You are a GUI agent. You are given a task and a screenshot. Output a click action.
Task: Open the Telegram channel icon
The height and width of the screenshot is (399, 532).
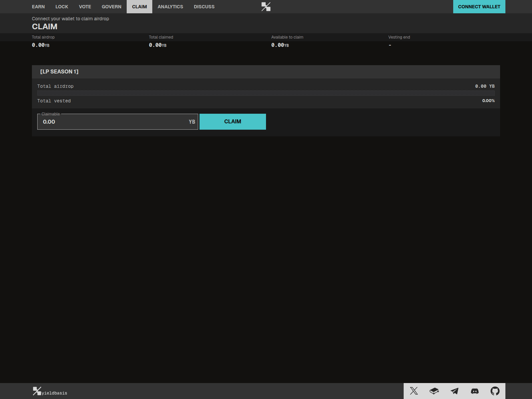point(455,391)
